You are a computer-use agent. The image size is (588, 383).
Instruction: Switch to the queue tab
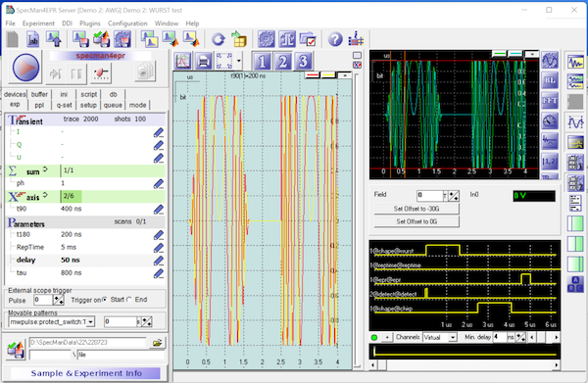(113, 105)
